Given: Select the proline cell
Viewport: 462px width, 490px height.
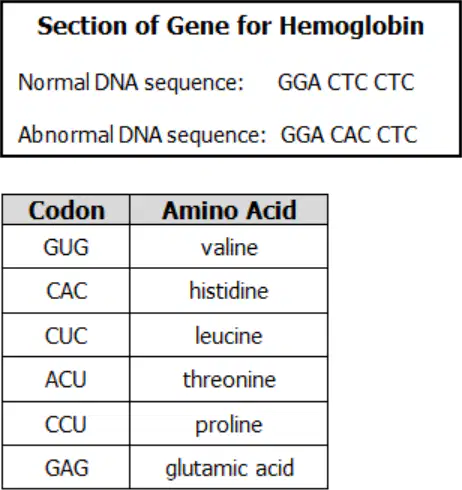Looking at the screenshot, I should [229, 424].
